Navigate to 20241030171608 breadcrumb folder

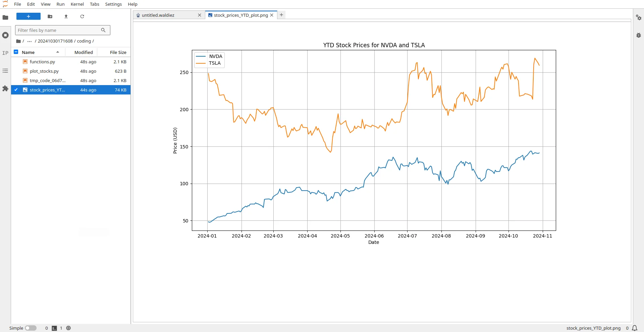[x=55, y=41]
